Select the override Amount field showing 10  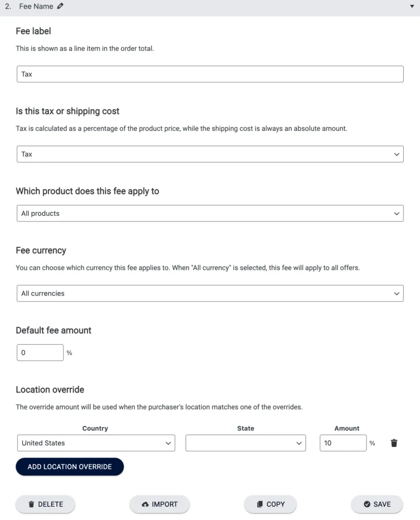(x=343, y=443)
